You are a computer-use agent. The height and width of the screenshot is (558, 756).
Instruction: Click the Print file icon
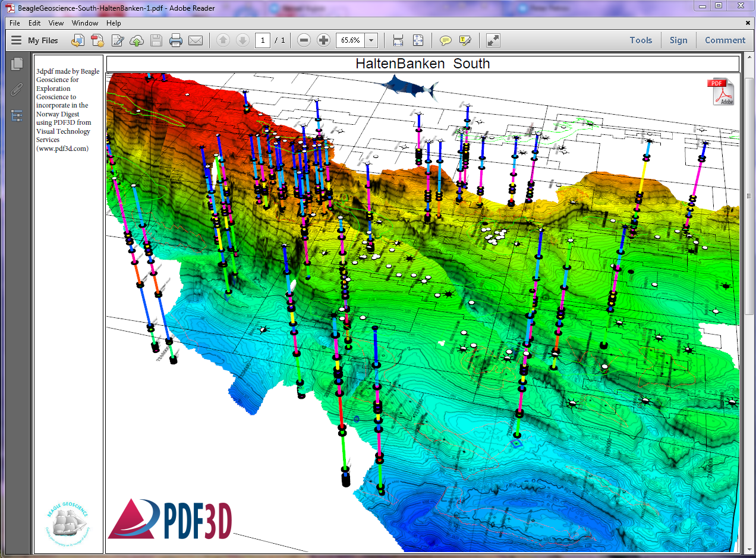click(x=175, y=40)
